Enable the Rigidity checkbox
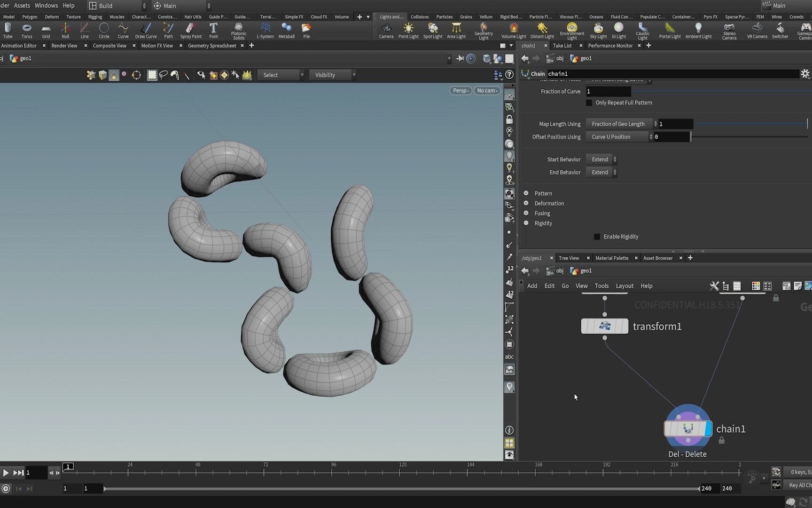 coord(597,237)
